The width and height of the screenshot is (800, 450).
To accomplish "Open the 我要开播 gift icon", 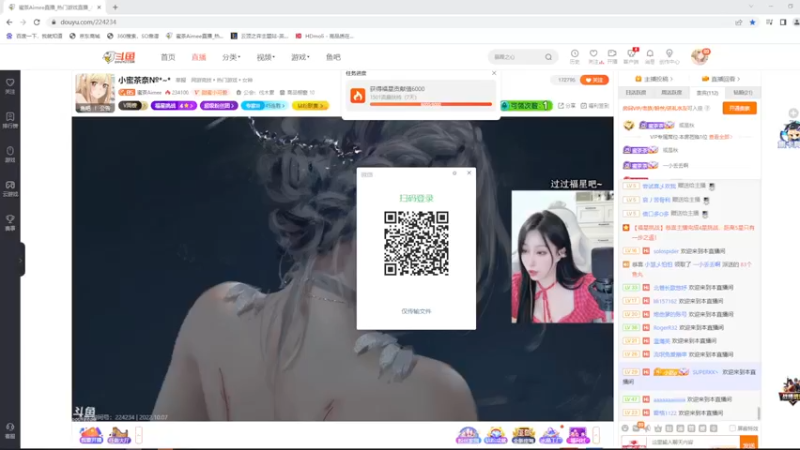I will (x=91, y=435).
